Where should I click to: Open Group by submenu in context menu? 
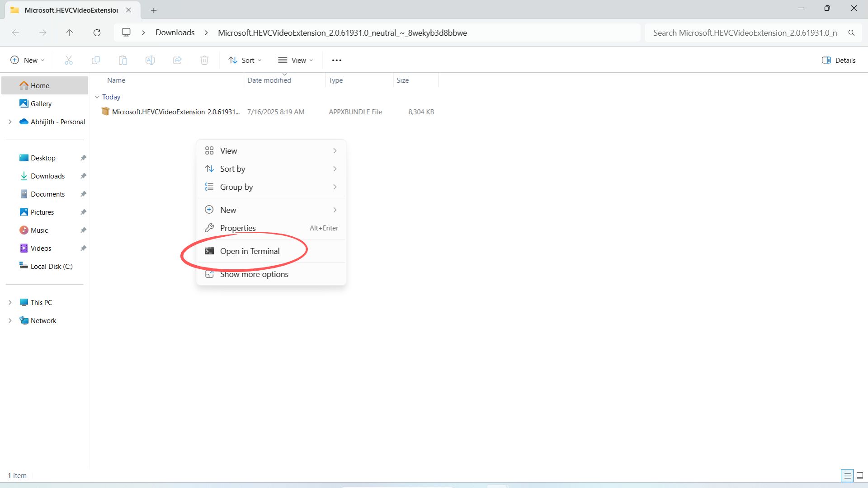pos(271,187)
